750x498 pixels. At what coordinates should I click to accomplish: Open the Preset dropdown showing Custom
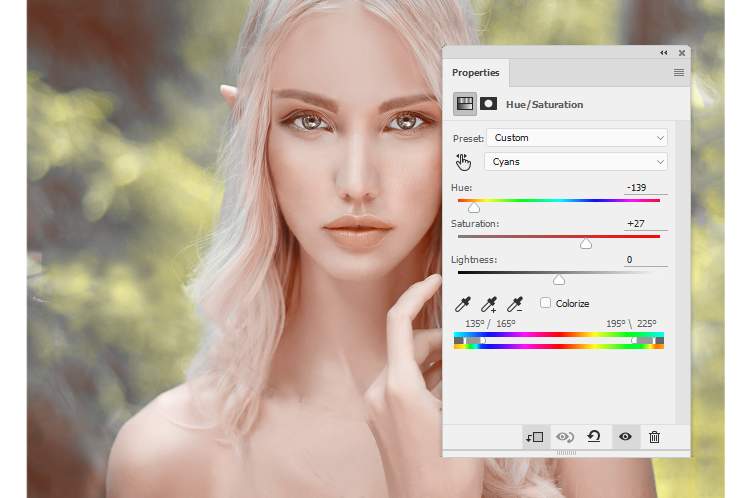(x=577, y=138)
